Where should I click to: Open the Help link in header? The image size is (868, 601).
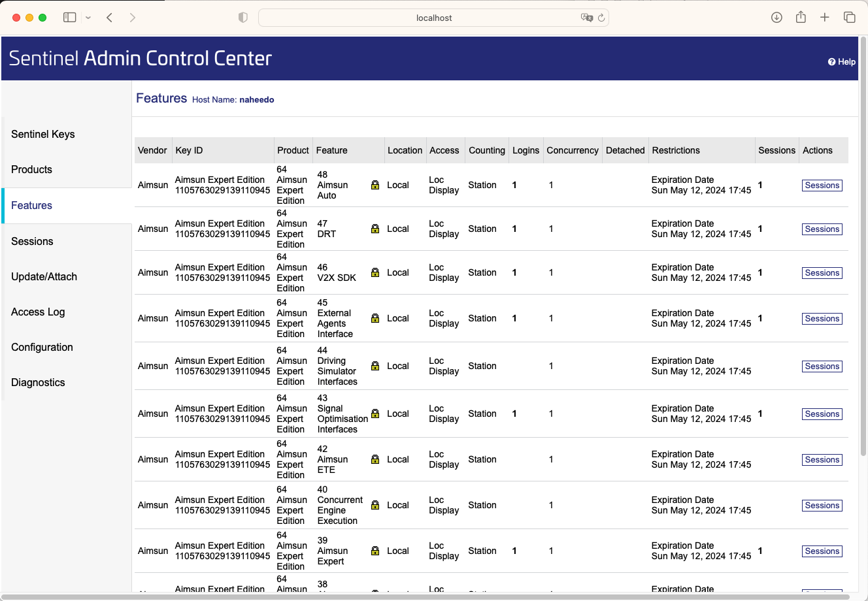tap(842, 62)
